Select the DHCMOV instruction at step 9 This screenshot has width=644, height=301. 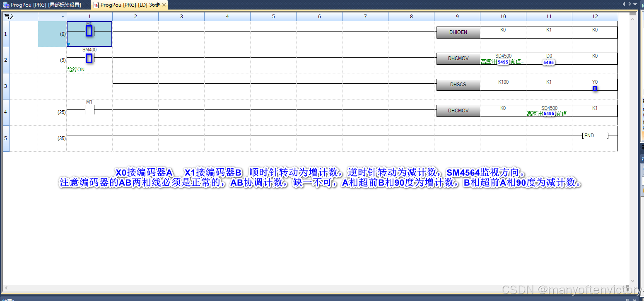click(x=458, y=58)
